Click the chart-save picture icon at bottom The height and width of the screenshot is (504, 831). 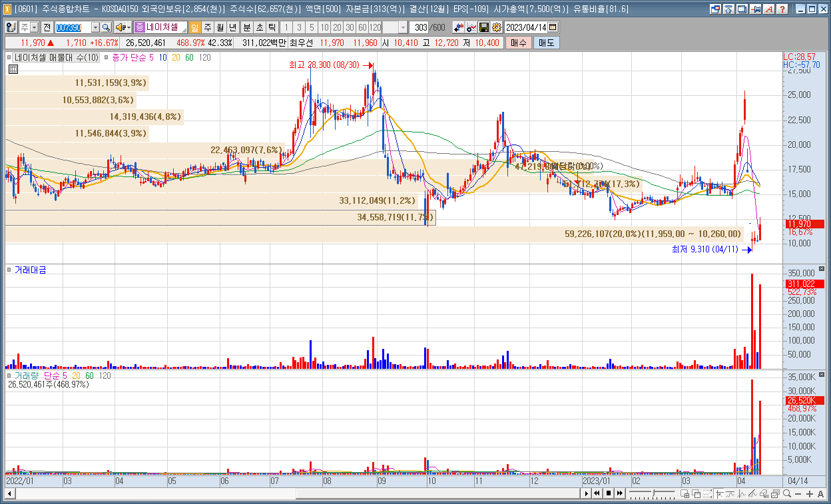pyautogui.click(x=775, y=493)
